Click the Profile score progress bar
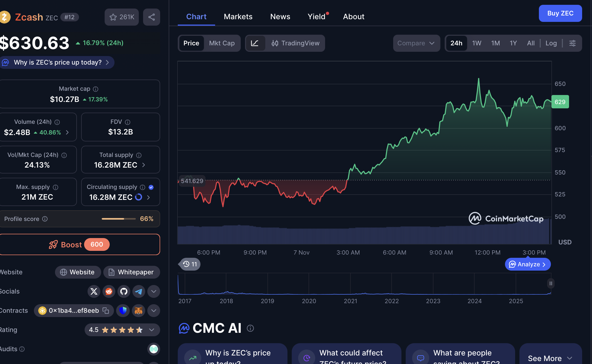Image resolution: width=592 pixels, height=364 pixels. pyautogui.click(x=118, y=219)
